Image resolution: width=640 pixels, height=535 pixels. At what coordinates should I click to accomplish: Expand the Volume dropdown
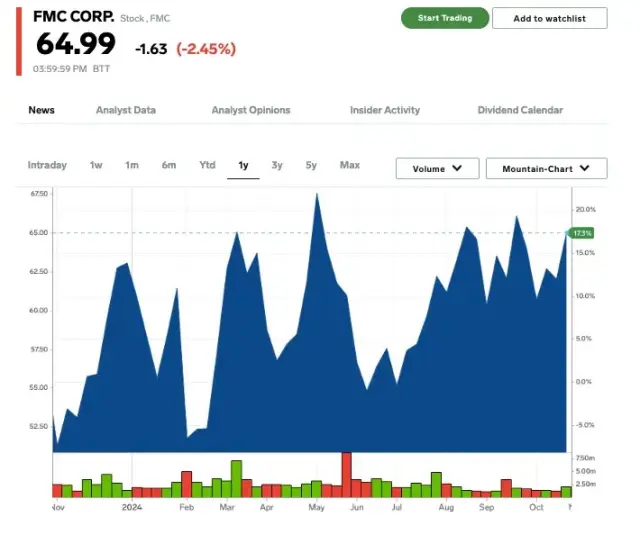coord(437,169)
